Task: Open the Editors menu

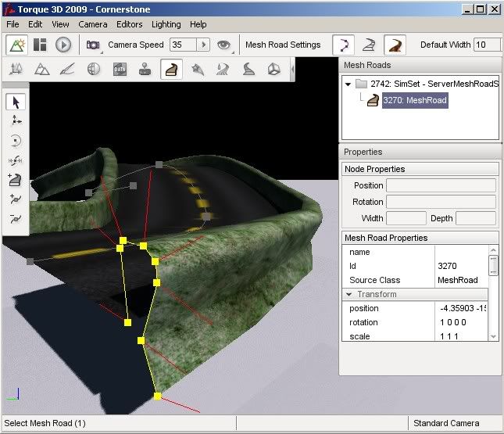Action: 130,24
